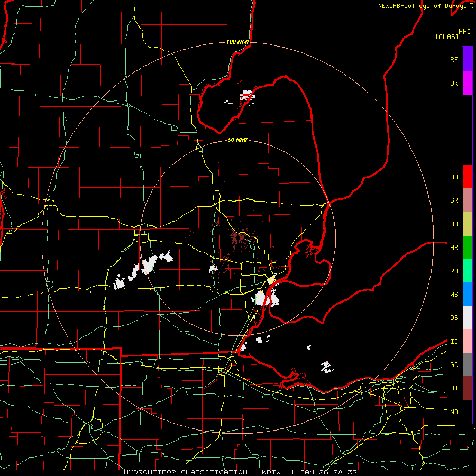Click the GR legend label
Image resolution: width=476 pixels, height=476 pixels.
(454, 200)
